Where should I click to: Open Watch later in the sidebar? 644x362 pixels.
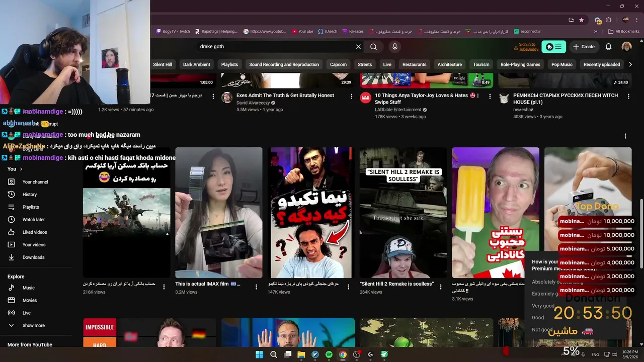point(34,220)
